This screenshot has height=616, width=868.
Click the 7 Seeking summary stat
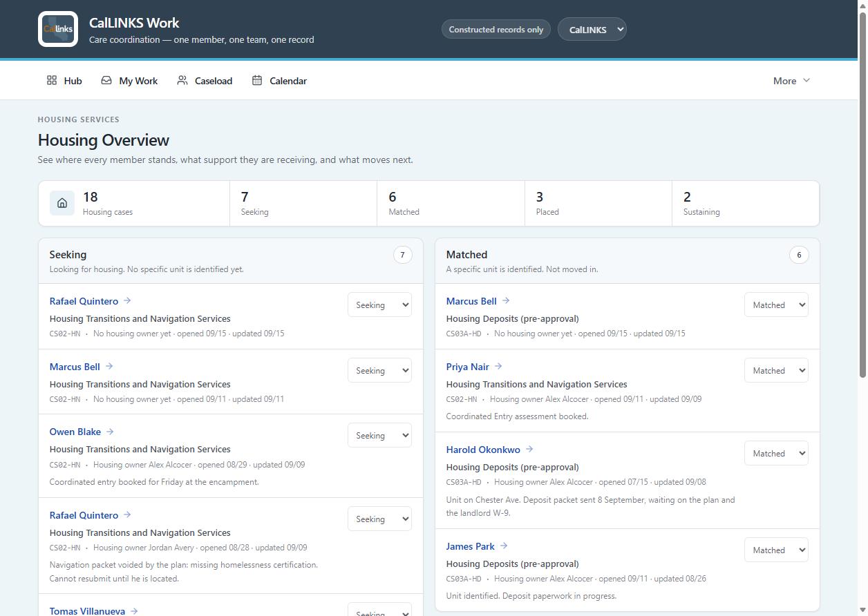click(303, 203)
